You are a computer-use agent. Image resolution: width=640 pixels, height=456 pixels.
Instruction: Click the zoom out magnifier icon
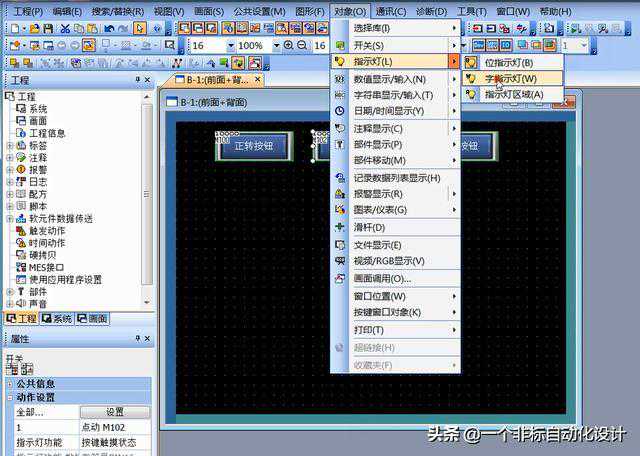coord(303,46)
